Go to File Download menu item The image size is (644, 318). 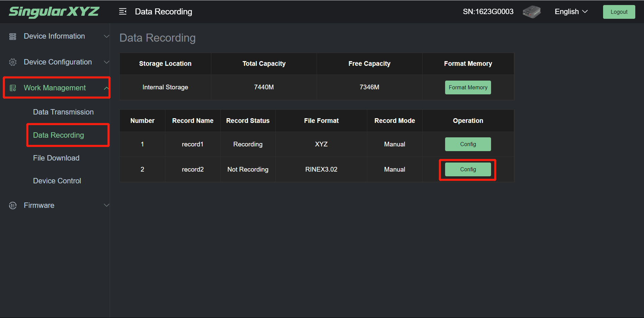56,158
